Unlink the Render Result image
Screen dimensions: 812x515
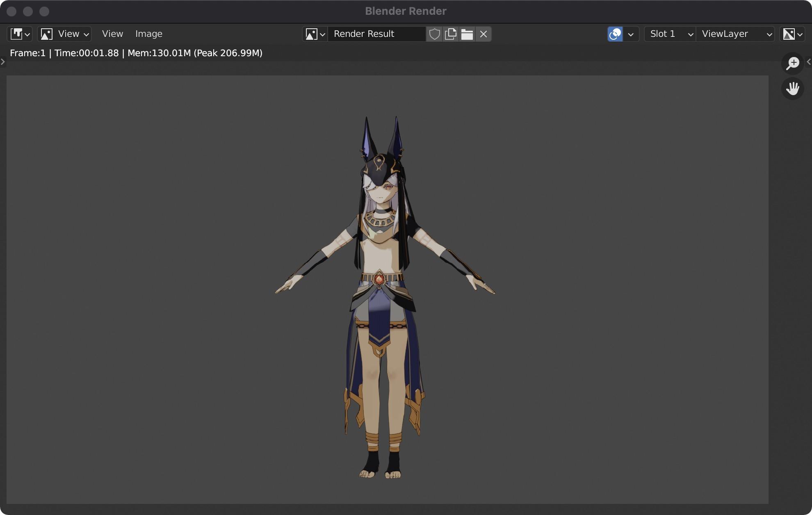pyautogui.click(x=484, y=34)
